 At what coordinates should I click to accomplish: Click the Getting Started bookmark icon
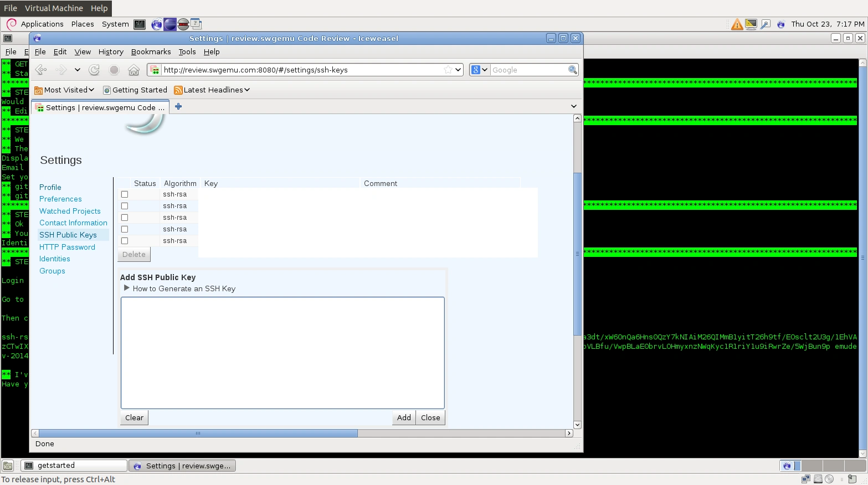pyautogui.click(x=107, y=90)
